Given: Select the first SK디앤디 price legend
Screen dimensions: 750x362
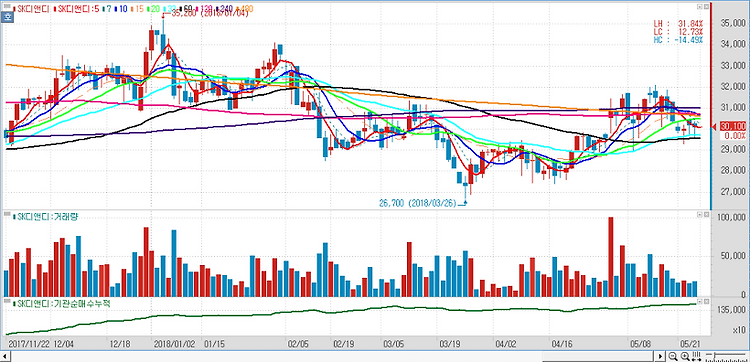Looking at the screenshot, I should point(32,9).
